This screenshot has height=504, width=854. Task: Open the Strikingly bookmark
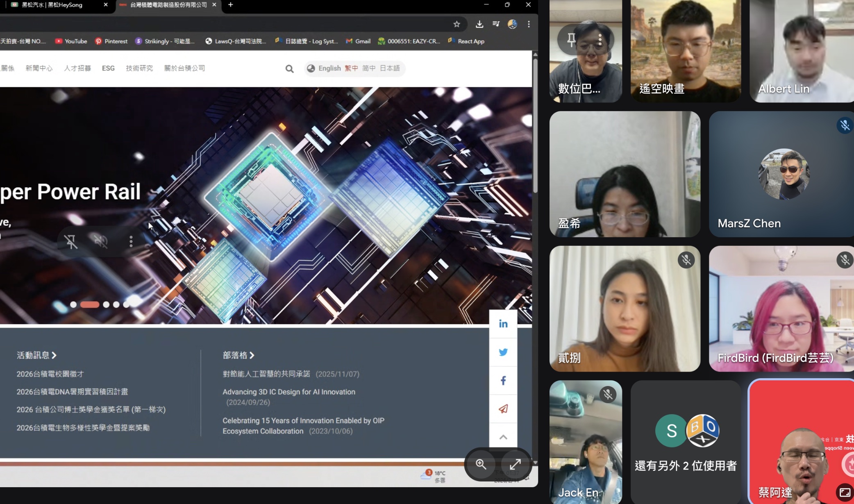165,41
